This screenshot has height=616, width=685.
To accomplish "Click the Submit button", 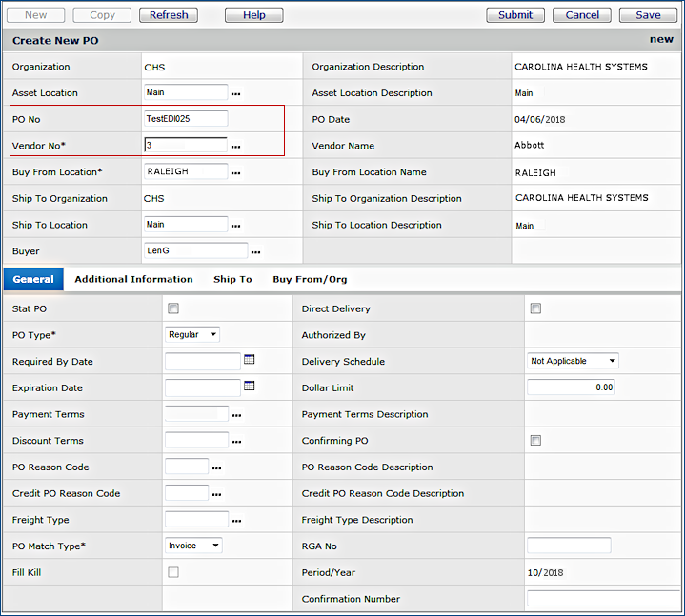I will pyautogui.click(x=515, y=15).
